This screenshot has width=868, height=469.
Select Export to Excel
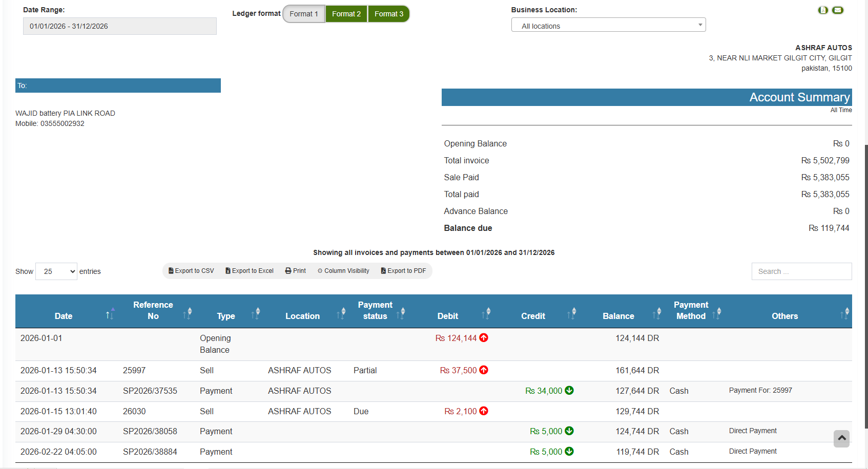(249, 270)
